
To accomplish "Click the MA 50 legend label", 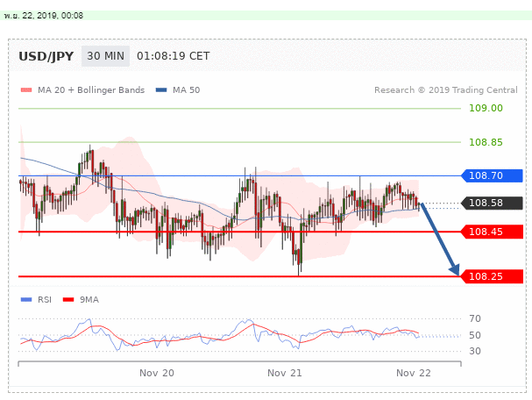I will (187, 90).
